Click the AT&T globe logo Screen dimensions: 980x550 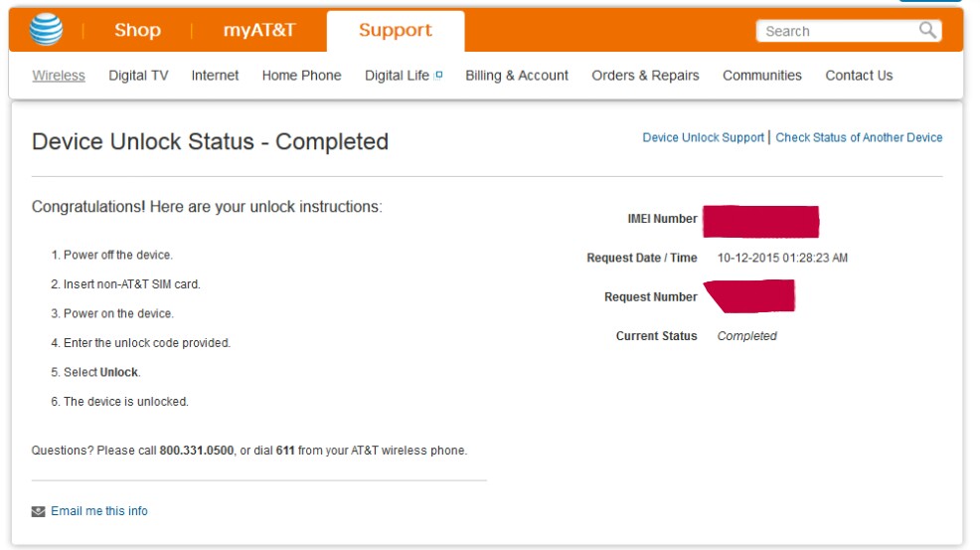[46, 31]
